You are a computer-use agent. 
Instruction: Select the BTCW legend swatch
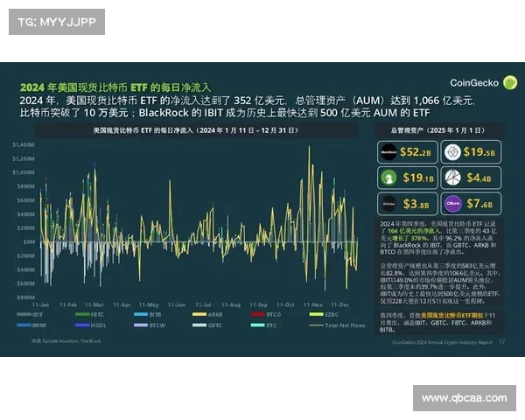point(141,325)
